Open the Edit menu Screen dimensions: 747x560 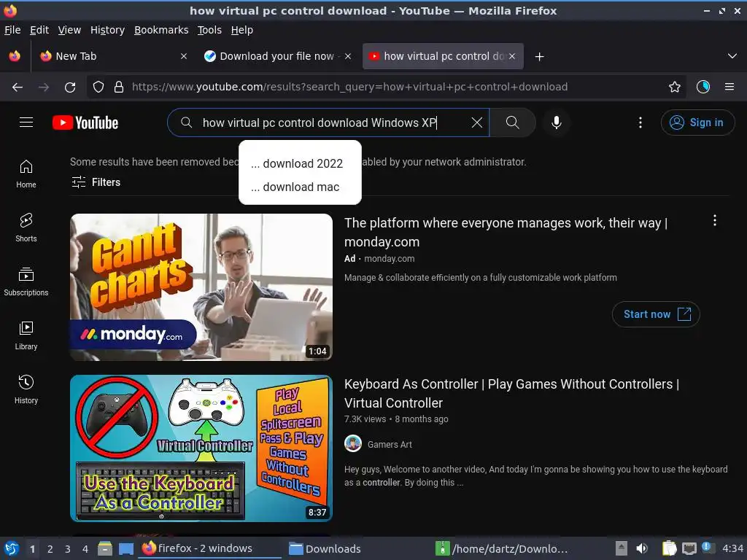39,30
